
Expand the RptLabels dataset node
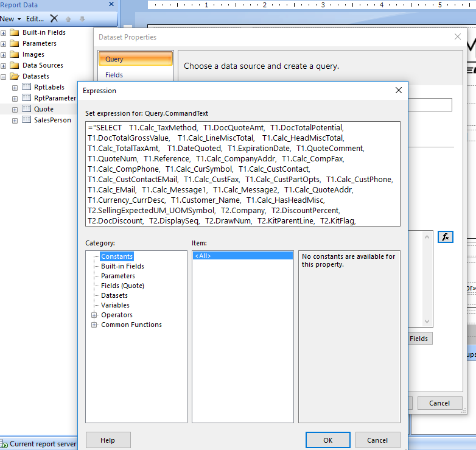click(x=15, y=88)
